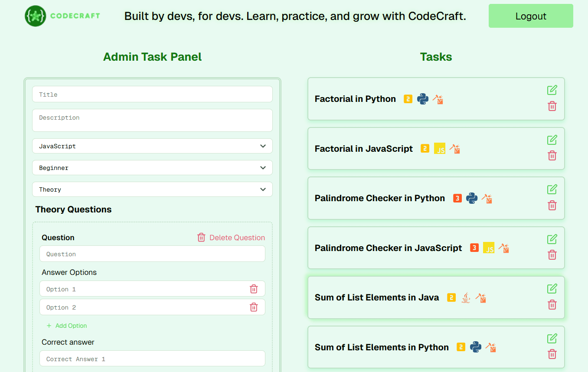The height and width of the screenshot is (372, 588).
Task: Remove Option 2 using its trash icon
Action: tap(254, 307)
